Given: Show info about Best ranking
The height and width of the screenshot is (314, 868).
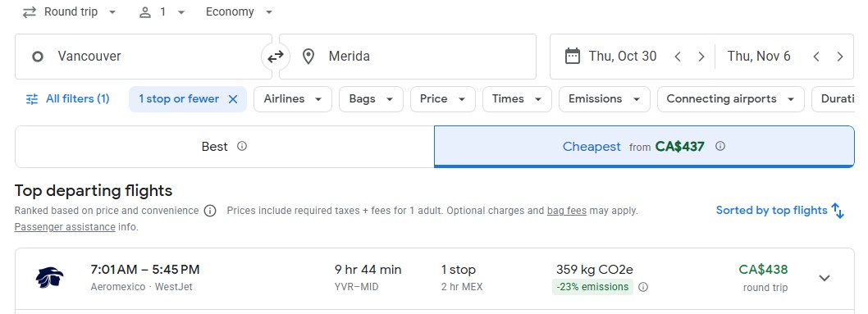Looking at the screenshot, I should [x=242, y=147].
